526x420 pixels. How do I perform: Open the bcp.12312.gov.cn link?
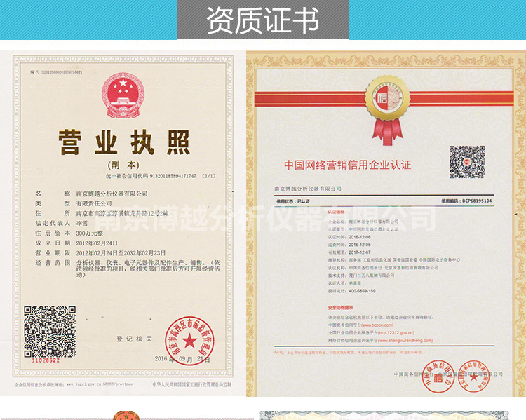point(396,333)
